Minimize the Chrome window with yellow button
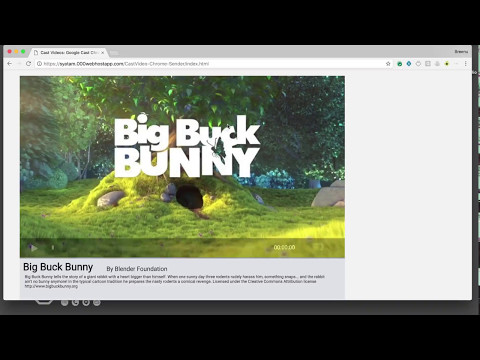 pos(16,52)
